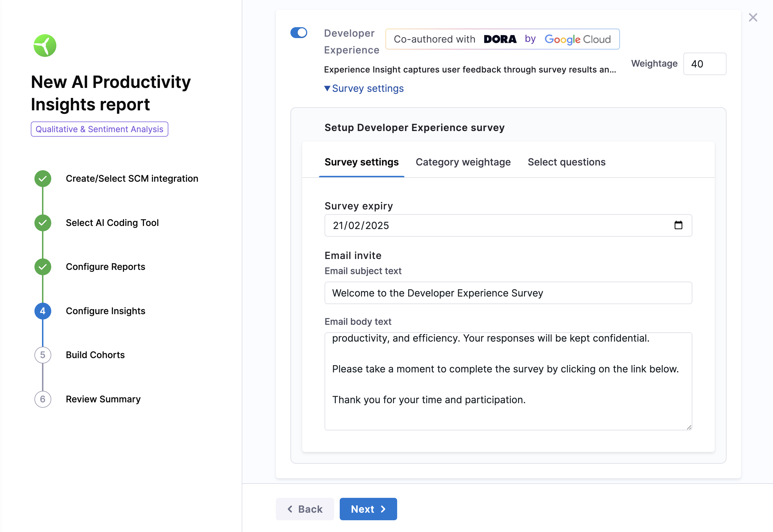Image resolution: width=773 pixels, height=532 pixels.
Task: Click the green windmill app logo
Action: click(45, 46)
